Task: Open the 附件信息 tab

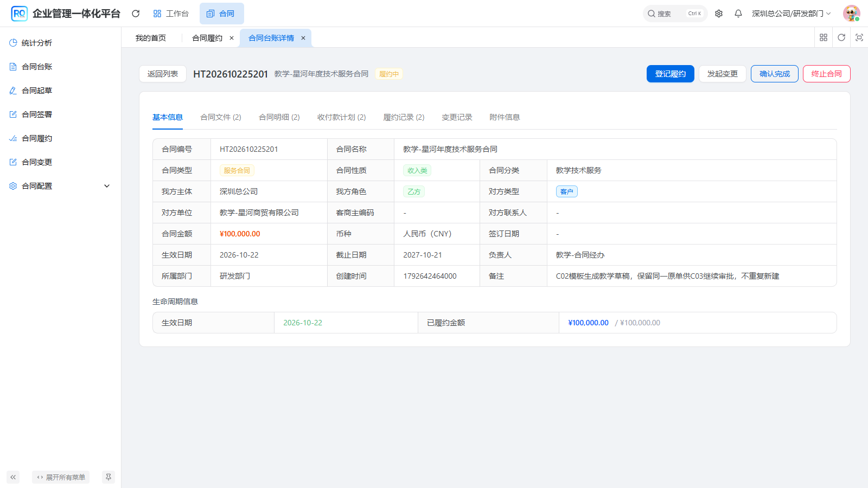Action: click(x=505, y=117)
